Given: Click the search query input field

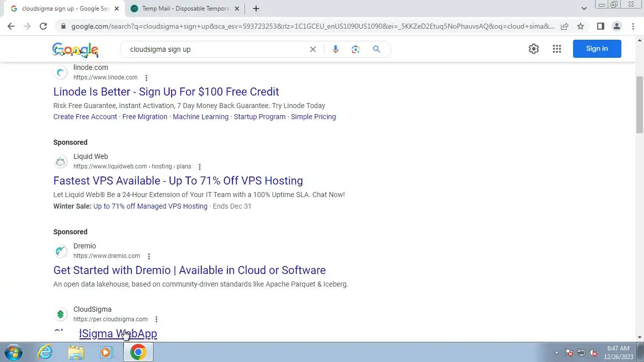Looking at the screenshot, I should 216,49.
